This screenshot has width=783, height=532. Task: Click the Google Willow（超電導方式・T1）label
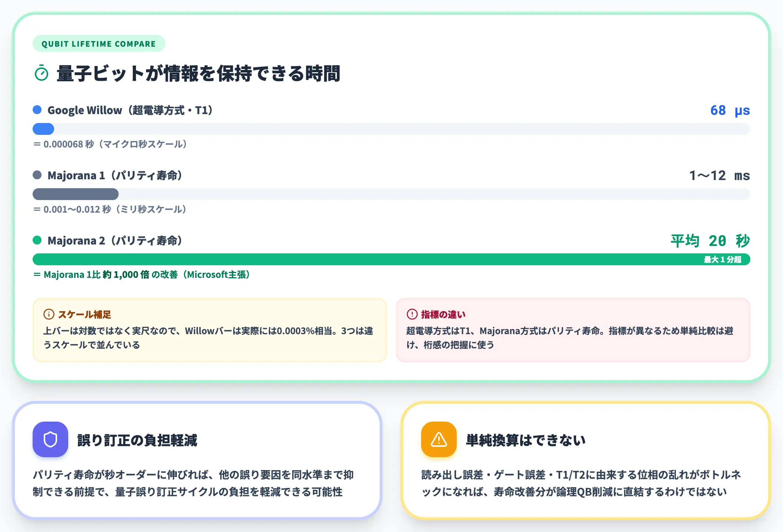tap(130, 110)
